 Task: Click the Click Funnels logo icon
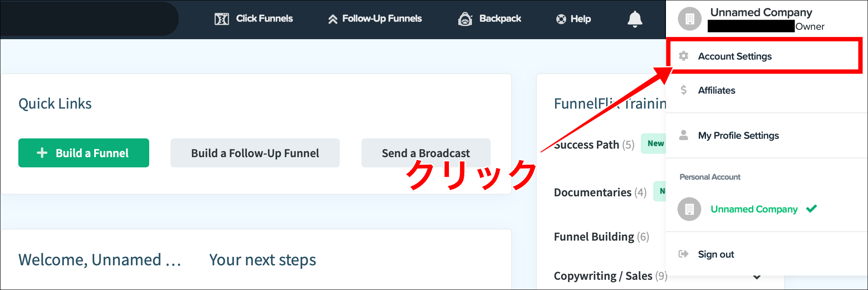pyautogui.click(x=222, y=19)
